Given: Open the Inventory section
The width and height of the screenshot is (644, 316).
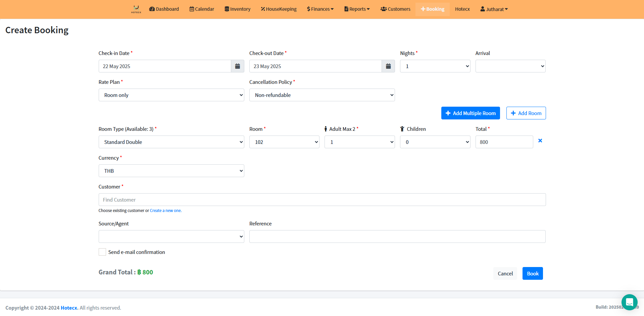Looking at the screenshot, I should coord(237,9).
